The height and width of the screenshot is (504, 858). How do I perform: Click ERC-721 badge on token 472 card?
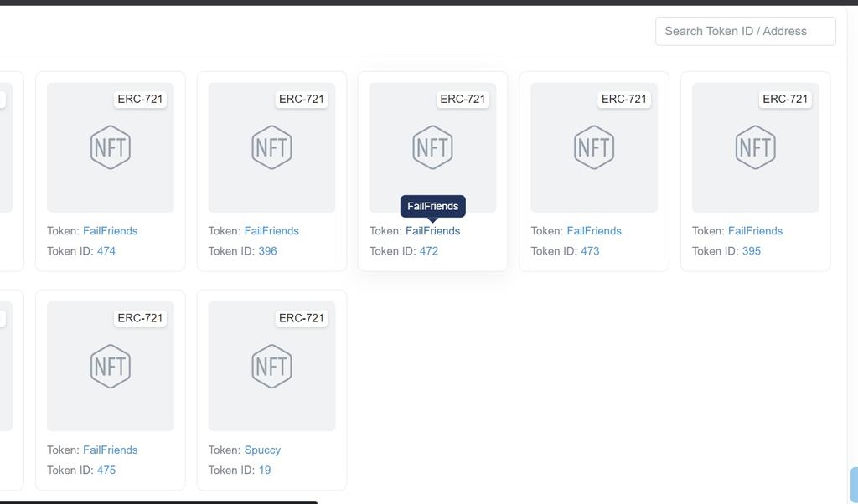[463, 99]
